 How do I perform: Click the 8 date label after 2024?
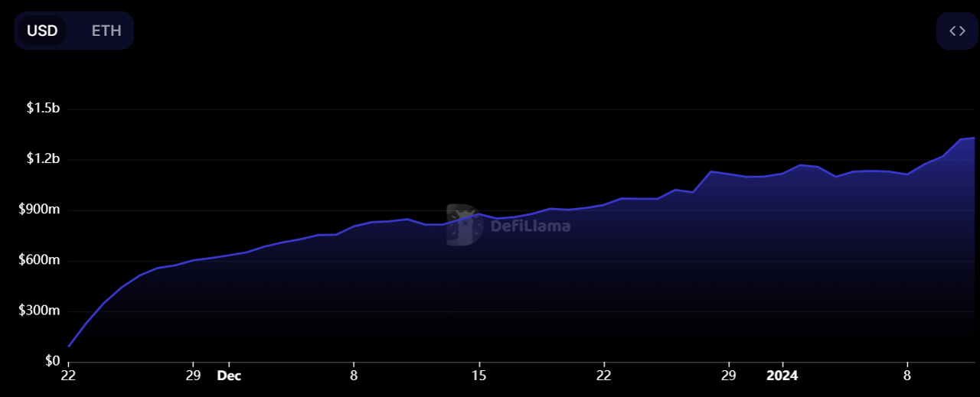pos(906,376)
